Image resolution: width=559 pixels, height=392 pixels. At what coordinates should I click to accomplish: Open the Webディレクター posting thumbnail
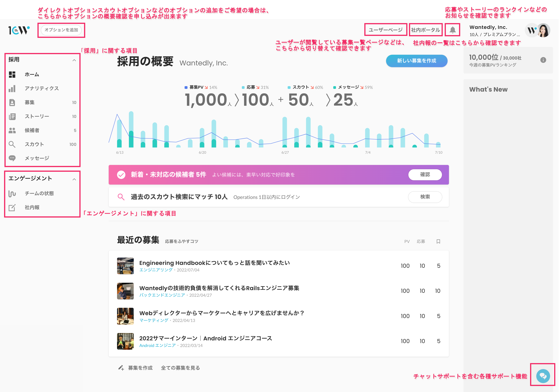(125, 316)
